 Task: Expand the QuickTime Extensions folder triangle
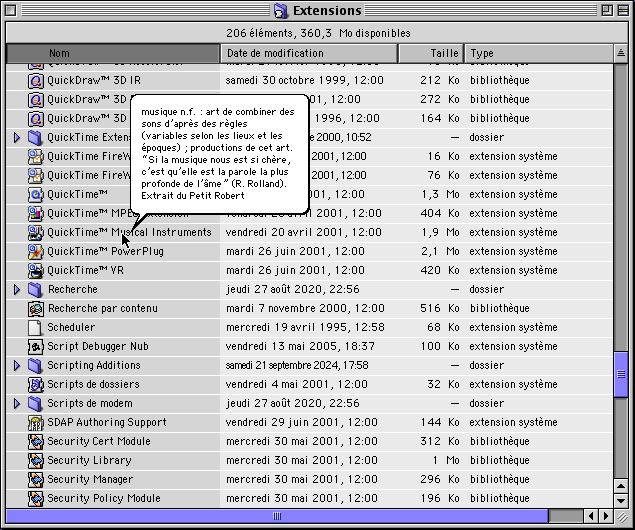coord(17,138)
